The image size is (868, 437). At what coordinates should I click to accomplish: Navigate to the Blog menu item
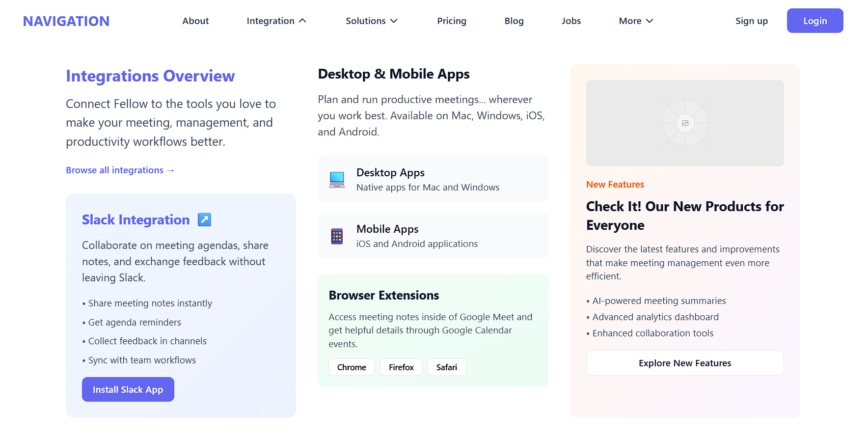click(514, 21)
